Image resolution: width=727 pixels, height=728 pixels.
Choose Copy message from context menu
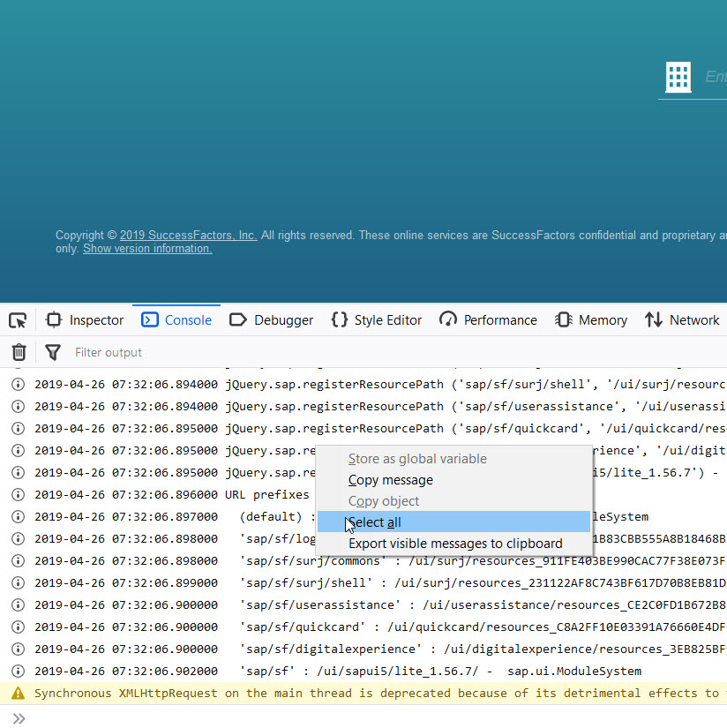coord(453,480)
